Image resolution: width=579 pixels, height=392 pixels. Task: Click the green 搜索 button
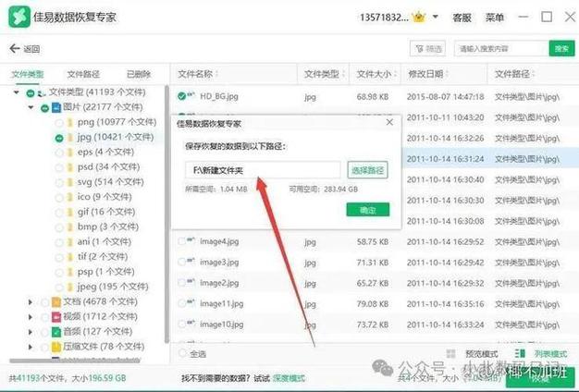(x=561, y=48)
